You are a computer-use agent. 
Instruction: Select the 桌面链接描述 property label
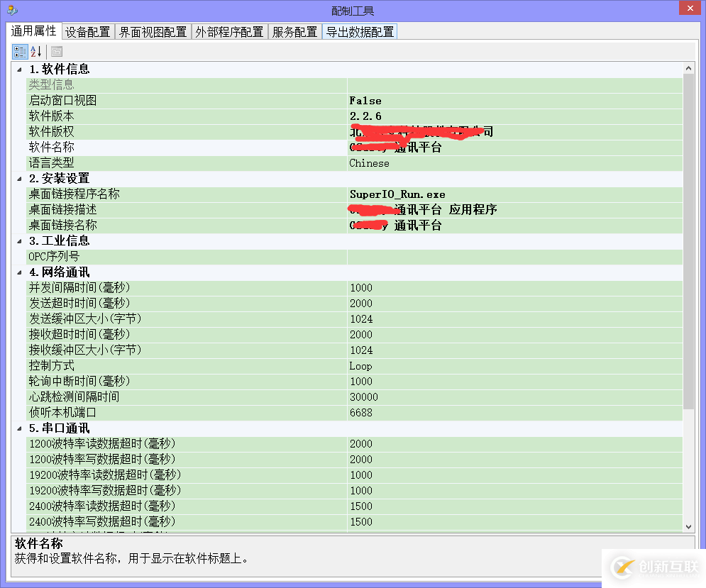(x=62, y=210)
